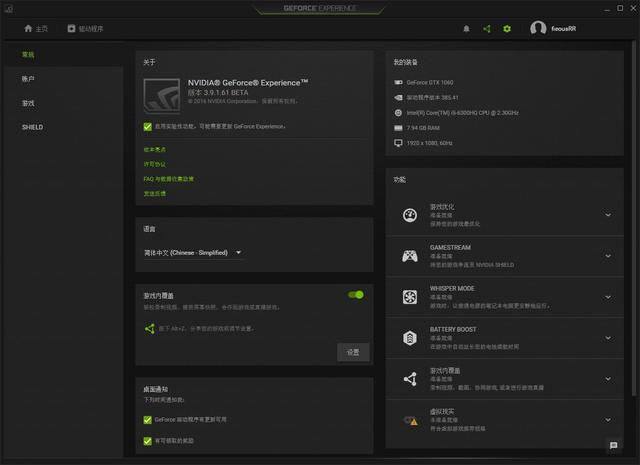
Task: Switch to the 主页 home tab
Action: click(x=36, y=29)
